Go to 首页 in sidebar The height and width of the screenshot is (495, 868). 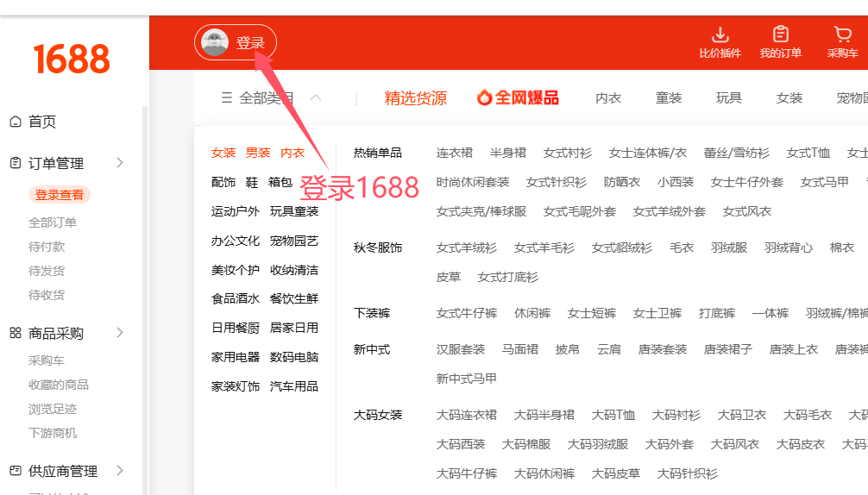coord(42,122)
